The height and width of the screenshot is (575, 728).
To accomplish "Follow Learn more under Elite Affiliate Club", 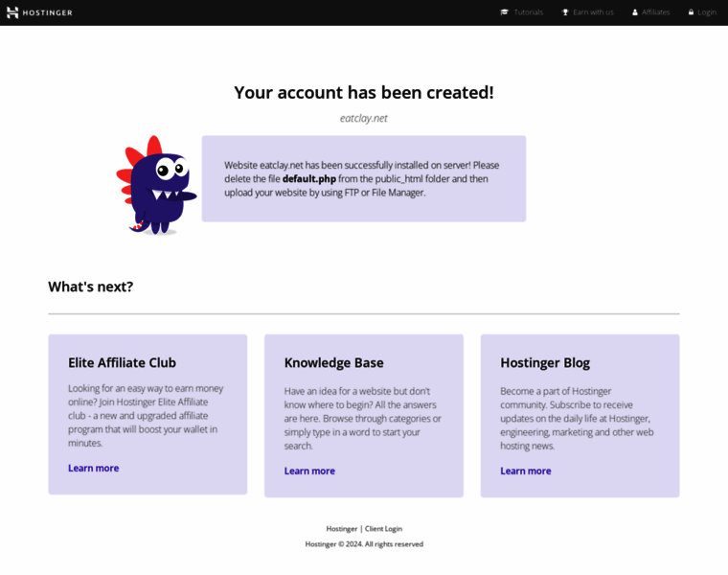I will pos(93,469).
